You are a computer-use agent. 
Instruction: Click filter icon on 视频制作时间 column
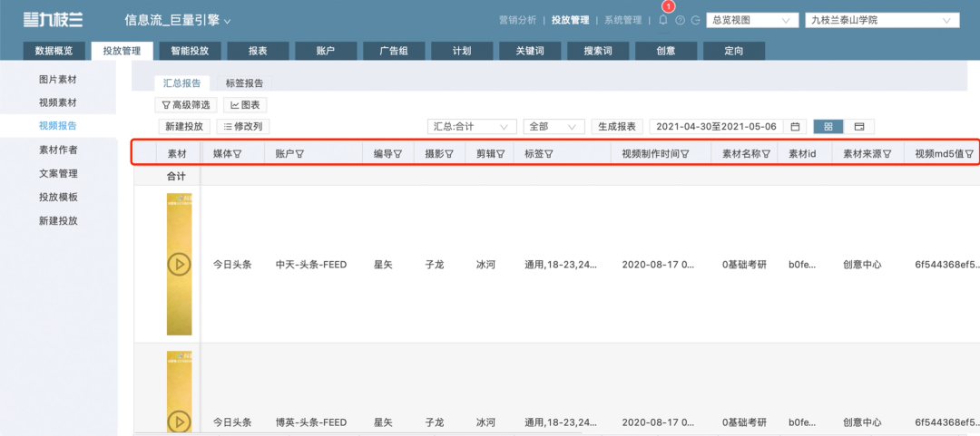[x=685, y=154]
